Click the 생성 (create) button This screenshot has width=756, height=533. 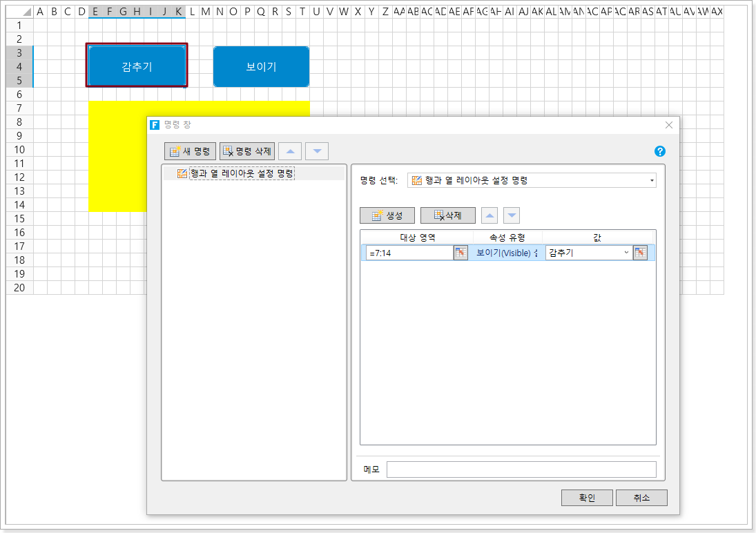[387, 215]
